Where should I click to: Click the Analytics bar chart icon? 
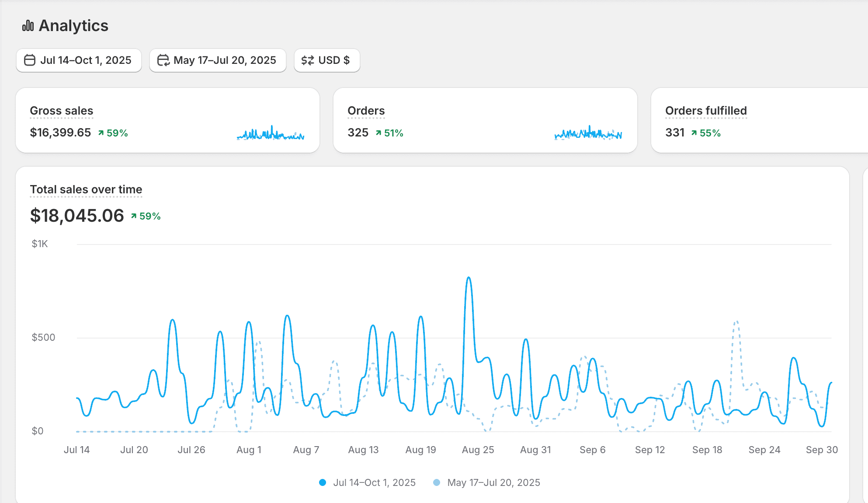[28, 26]
